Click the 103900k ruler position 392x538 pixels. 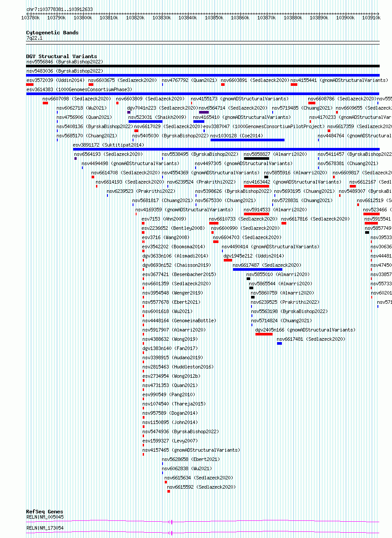pos(345,18)
